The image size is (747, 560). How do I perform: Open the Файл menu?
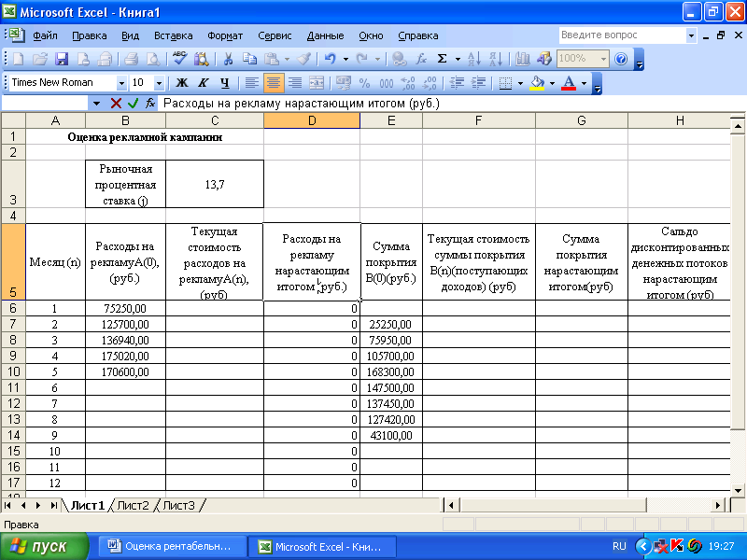[x=45, y=35]
